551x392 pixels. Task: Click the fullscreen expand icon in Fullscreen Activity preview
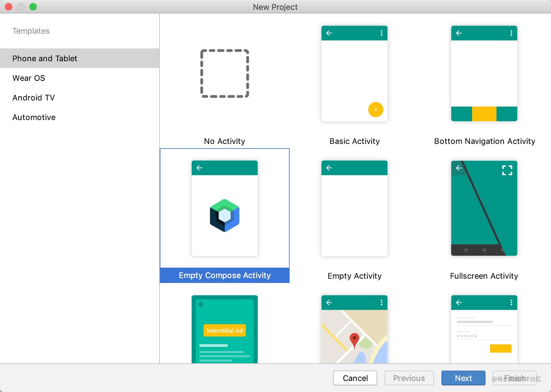[x=507, y=170]
